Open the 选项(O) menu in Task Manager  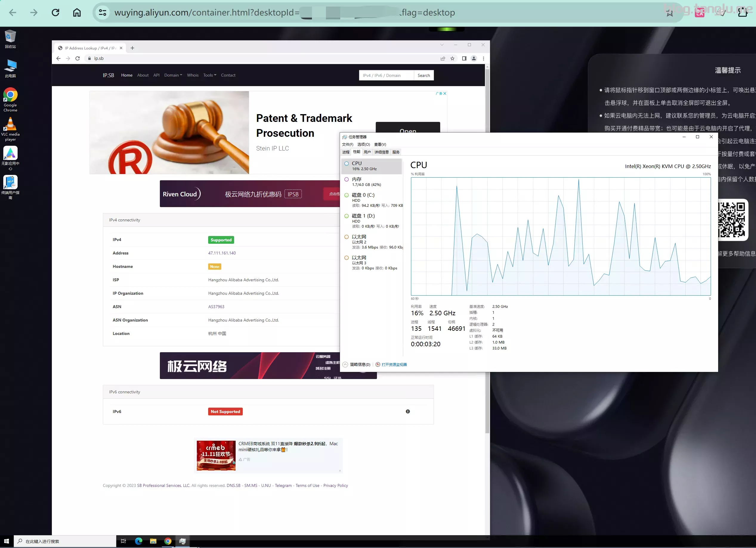(363, 144)
